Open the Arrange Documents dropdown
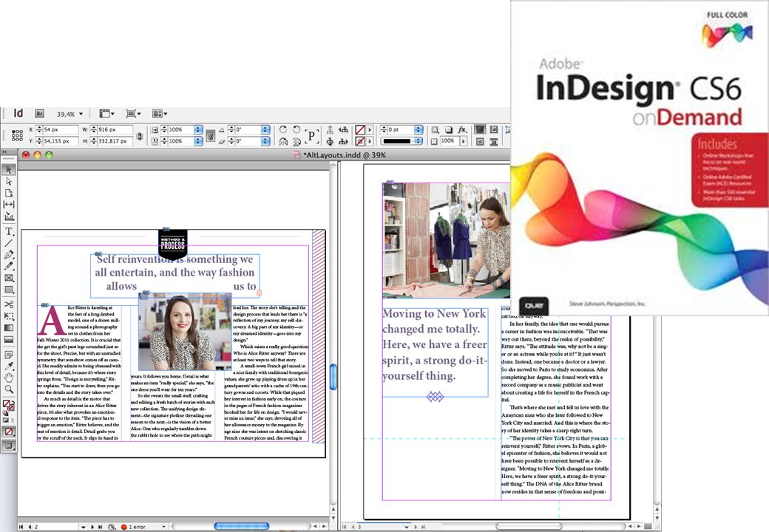This screenshot has height=532, width=769. click(160, 114)
